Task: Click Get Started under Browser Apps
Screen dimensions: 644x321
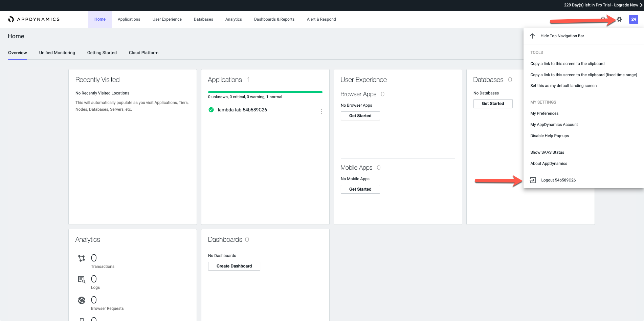Action: 360,116
